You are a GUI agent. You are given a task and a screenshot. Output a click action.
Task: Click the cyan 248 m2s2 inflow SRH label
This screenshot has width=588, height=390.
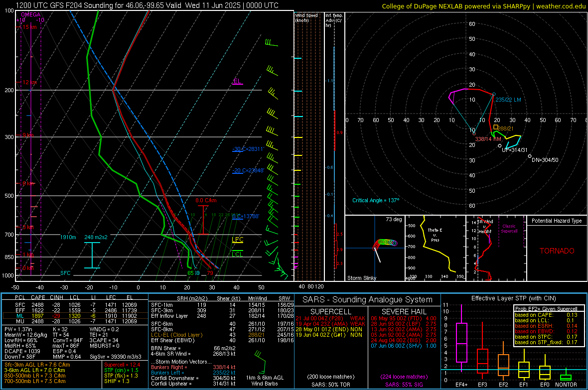(x=96, y=237)
